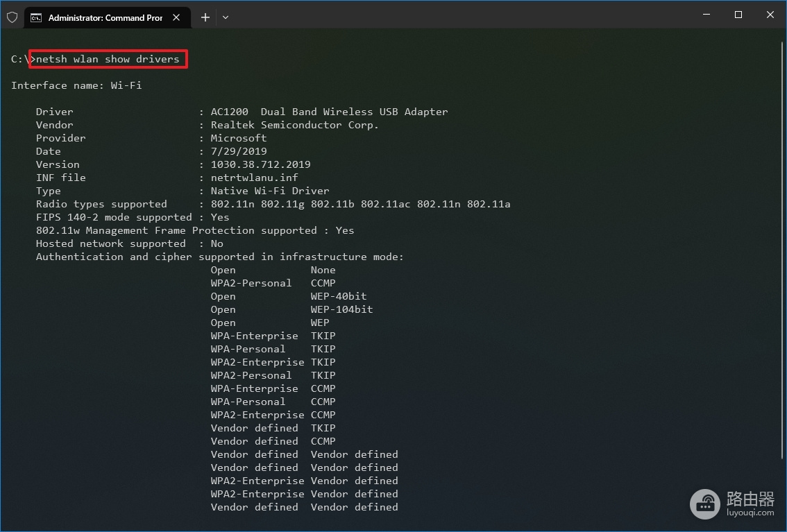
Task: Click the 'WEP-104bit' cipher entry
Action: click(x=342, y=310)
